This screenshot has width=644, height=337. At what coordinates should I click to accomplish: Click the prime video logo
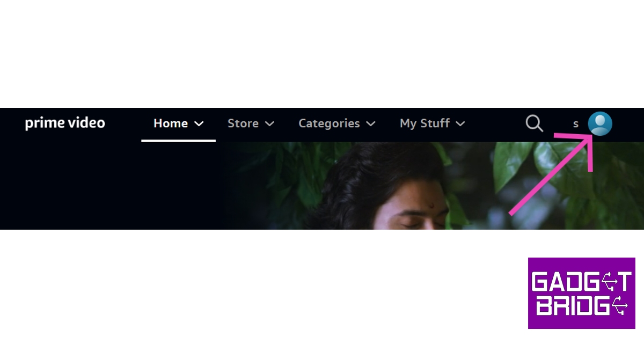pyautogui.click(x=65, y=123)
